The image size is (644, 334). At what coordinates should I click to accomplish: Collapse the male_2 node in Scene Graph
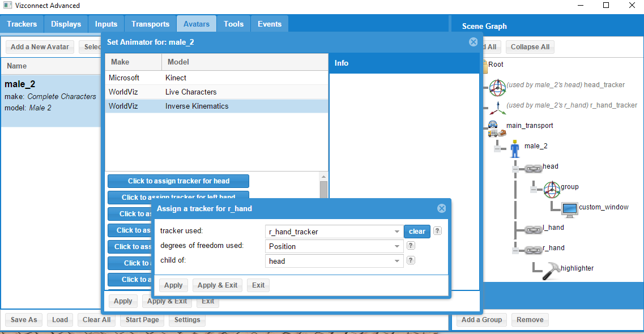(497, 149)
